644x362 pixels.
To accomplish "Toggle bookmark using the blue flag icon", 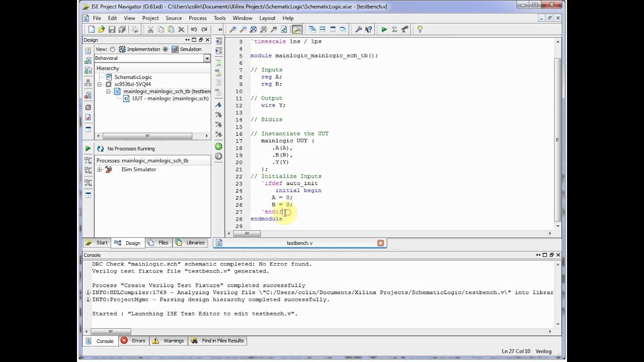I will [218, 105].
